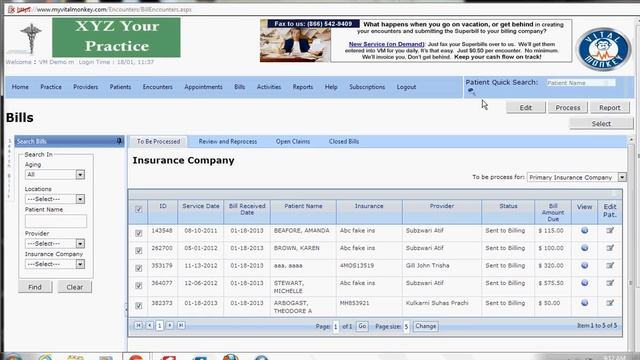Click the Select button
640x360 pixels.
point(601,123)
